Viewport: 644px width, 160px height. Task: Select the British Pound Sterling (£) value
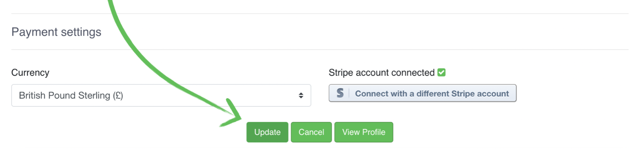coord(71,96)
